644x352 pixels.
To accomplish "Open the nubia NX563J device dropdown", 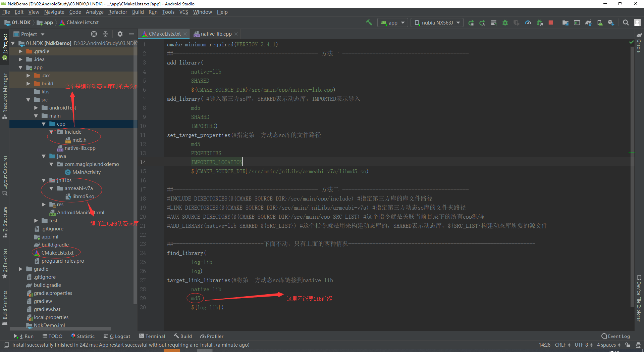I will coord(436,23).
